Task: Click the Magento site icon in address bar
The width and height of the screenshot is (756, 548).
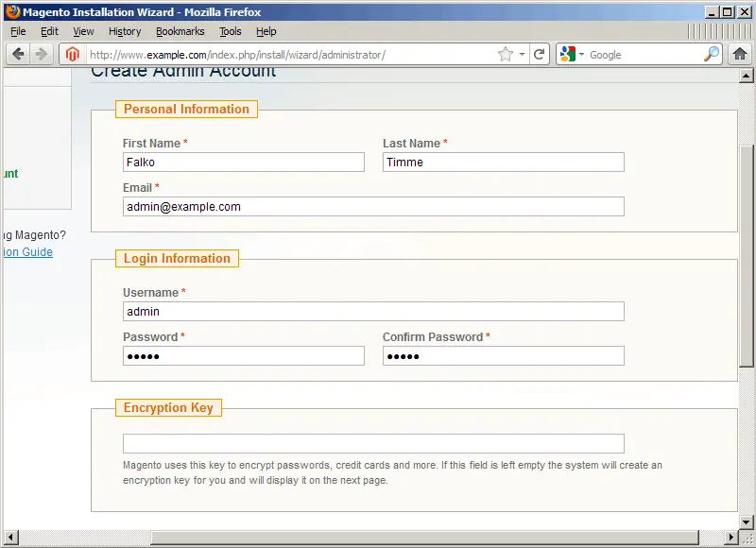Action: coord(73,55)
